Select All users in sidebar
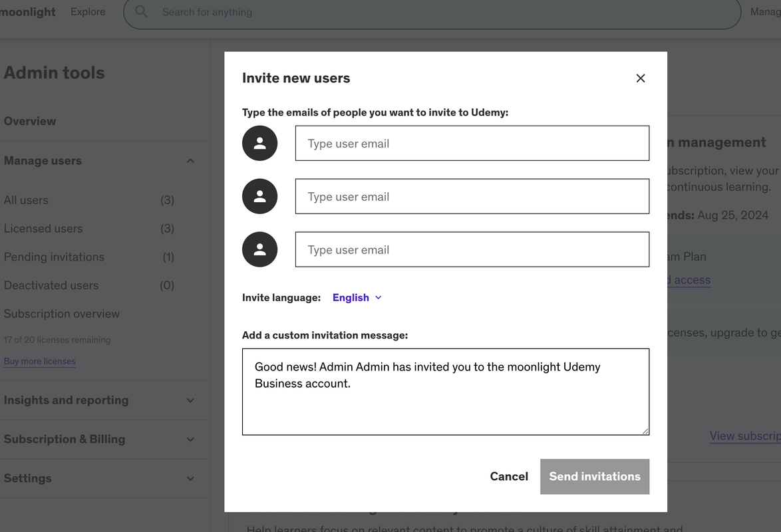The height and width of the screenshot is (532, 781). click(89, 200)
